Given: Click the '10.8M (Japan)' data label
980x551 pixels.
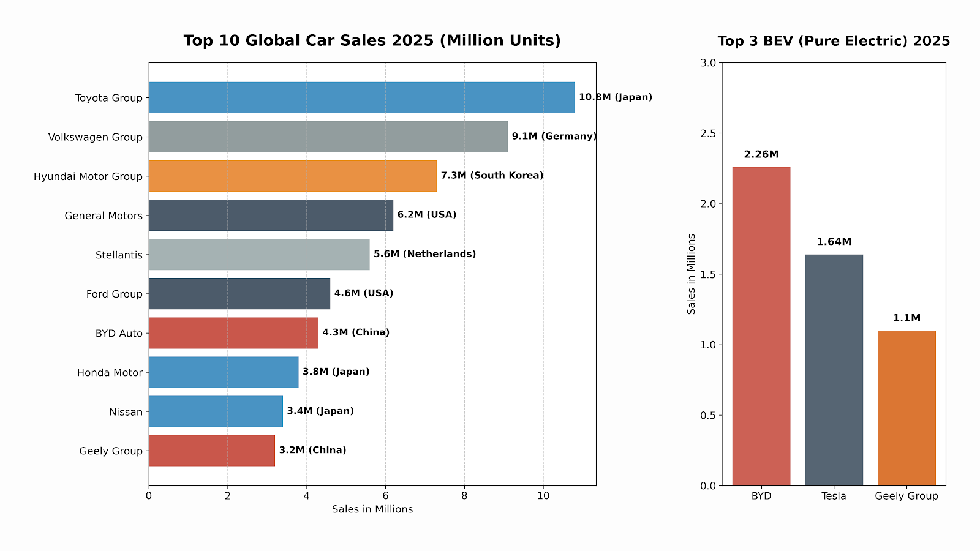Looking at the screenshot, I should [615, 97].
